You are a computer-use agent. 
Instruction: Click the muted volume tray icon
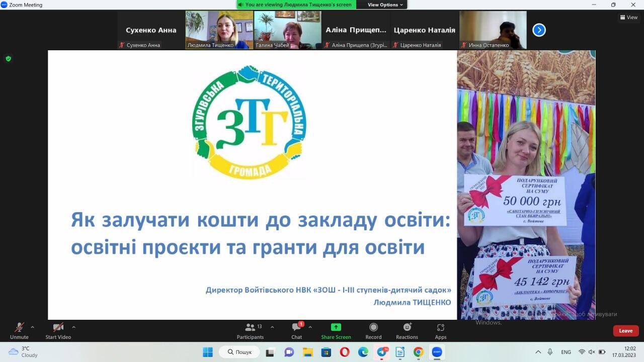coord(592,352)
